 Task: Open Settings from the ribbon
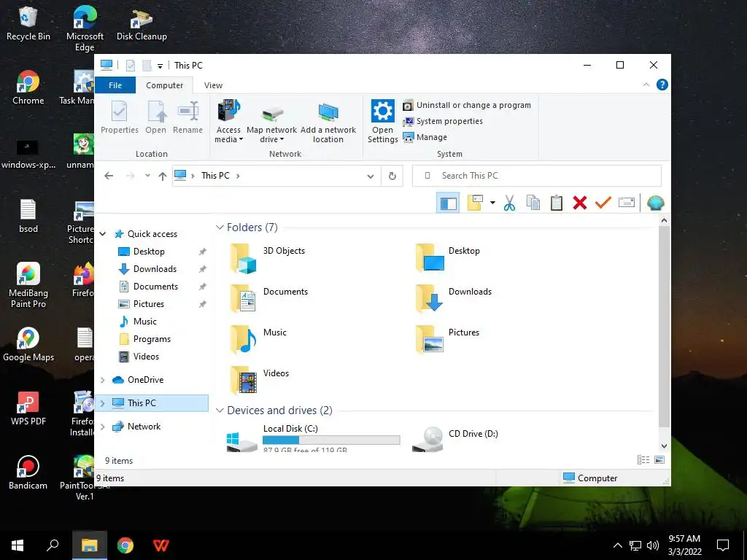click(382, 122)
